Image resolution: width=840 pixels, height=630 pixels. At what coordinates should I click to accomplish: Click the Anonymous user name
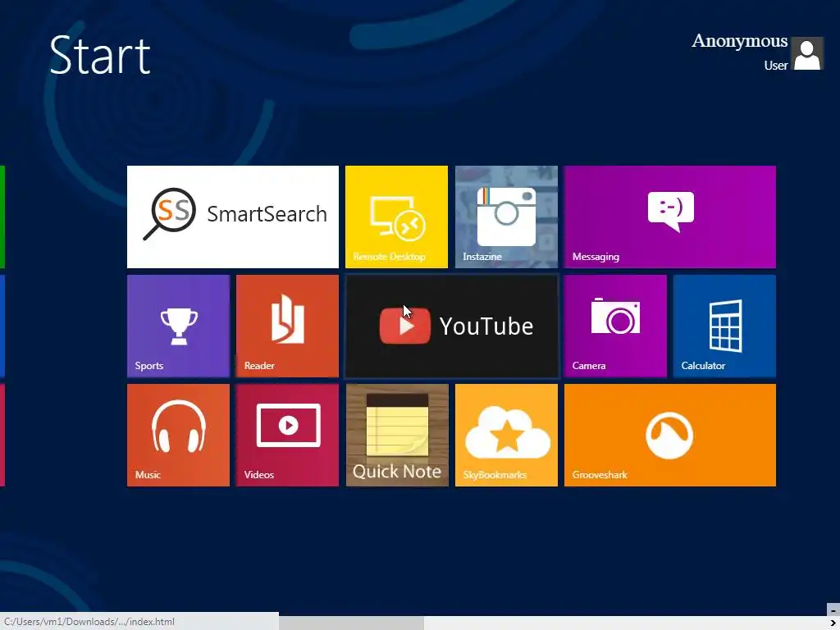(739, 41)
